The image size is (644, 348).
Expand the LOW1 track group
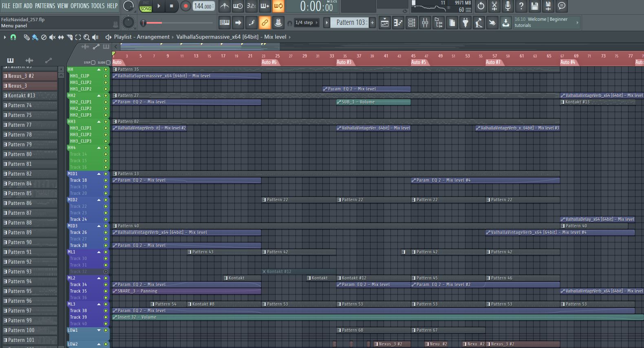coord(99,330)
